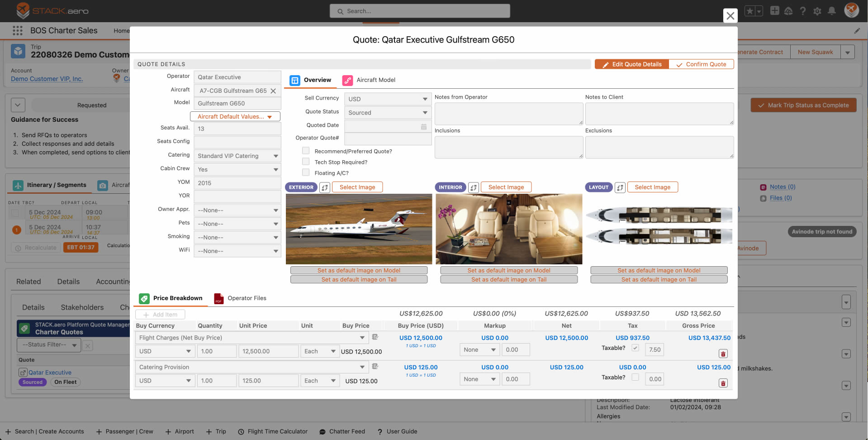Delete the Catering Provision line item

tap(723, 383)
